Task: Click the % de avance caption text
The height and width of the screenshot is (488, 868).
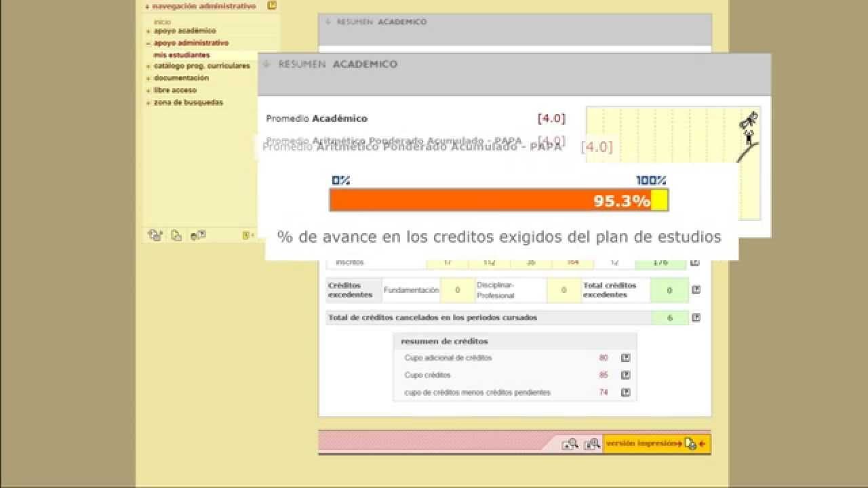Action: (x=499, y=237)
